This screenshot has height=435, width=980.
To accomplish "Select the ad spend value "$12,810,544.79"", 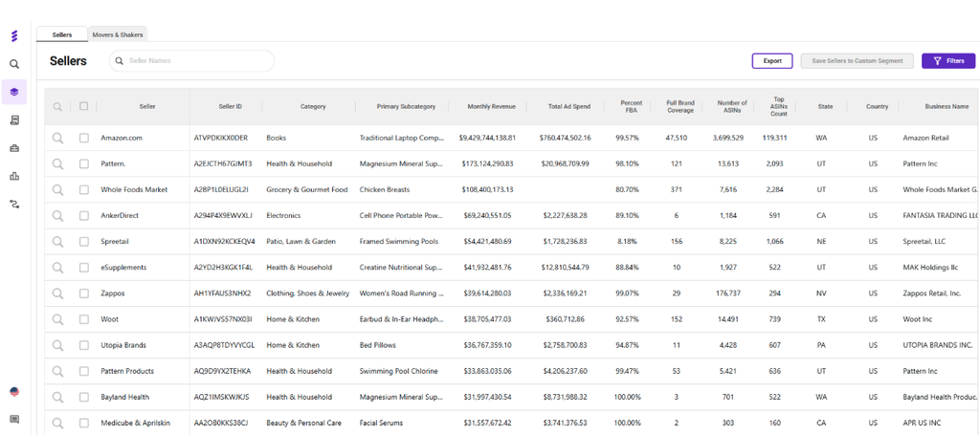I will (565, 267).
